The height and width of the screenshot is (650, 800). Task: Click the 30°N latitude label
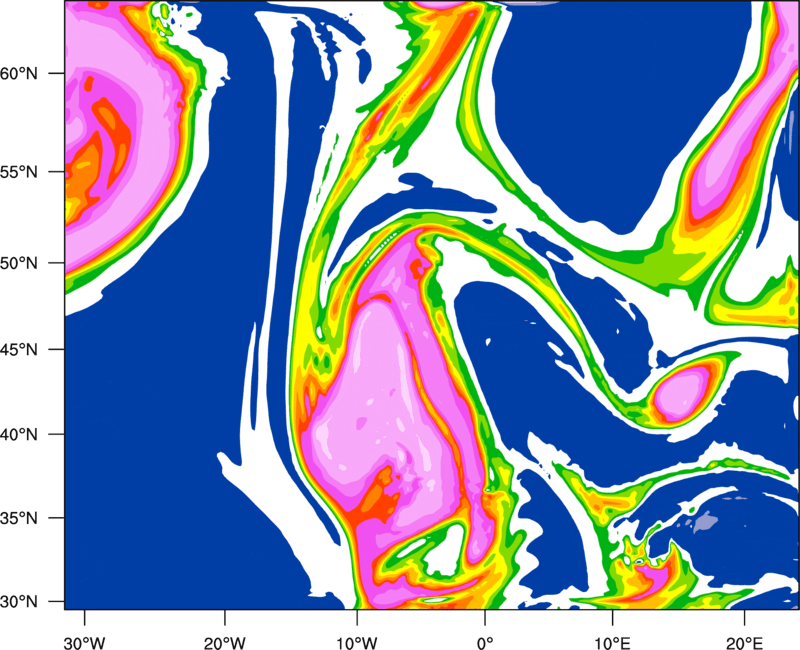(x=19, y=602)
